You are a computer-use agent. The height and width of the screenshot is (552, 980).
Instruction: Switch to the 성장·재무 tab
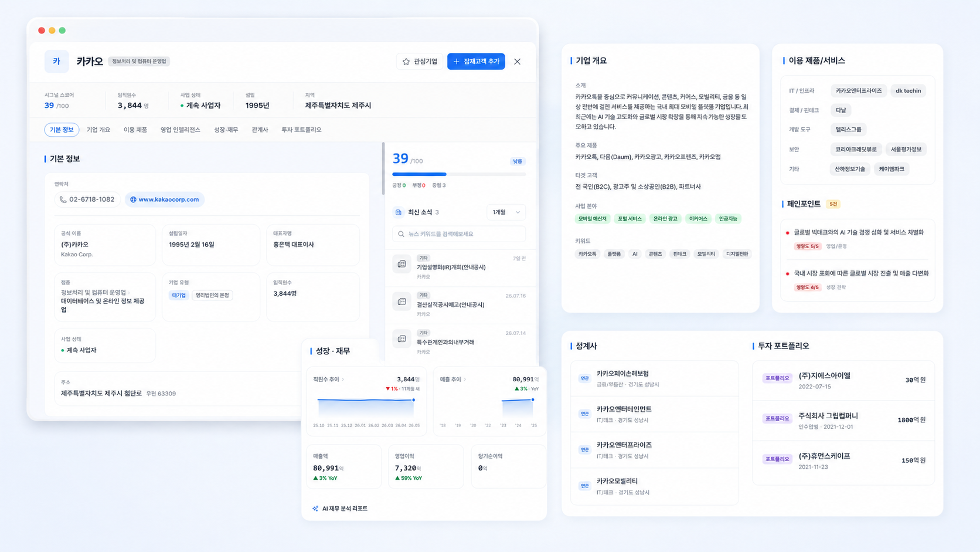(x=226, y=130)
